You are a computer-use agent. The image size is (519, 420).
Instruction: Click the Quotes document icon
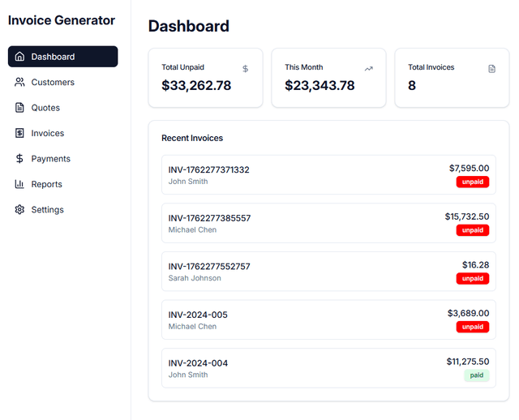[19, 108]
